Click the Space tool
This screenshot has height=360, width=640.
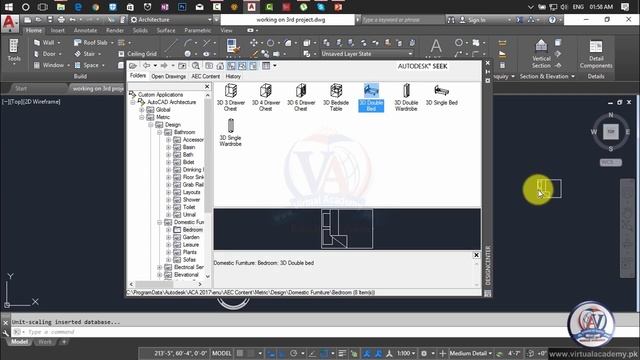pos(89,65)
